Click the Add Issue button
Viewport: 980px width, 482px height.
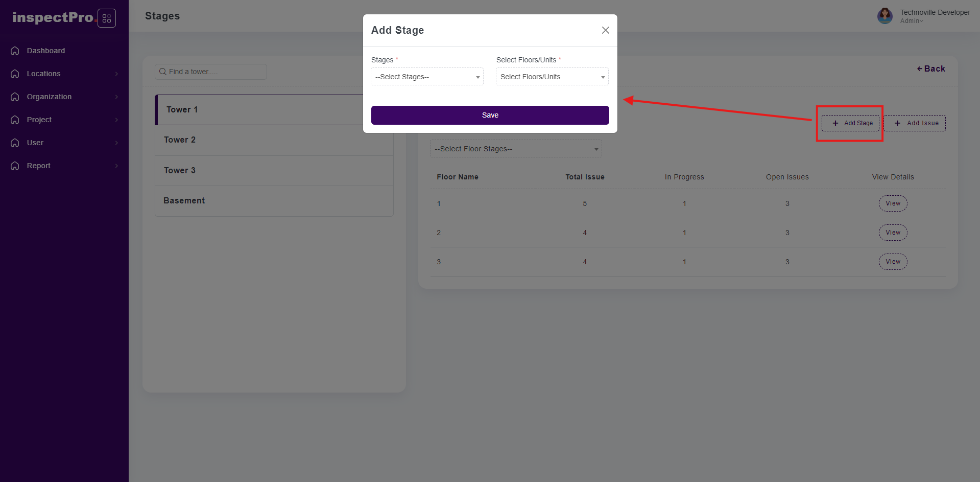click(x=915, y=123)
